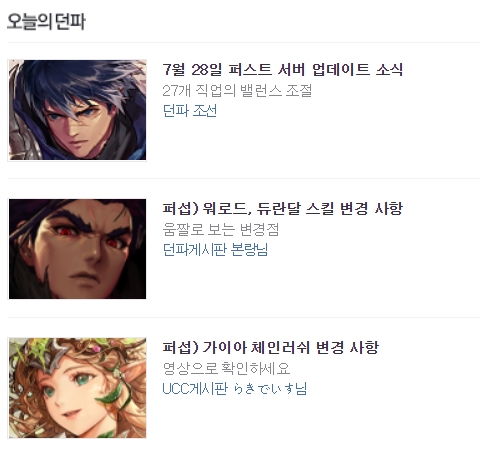Click the 오늘의 던파 section heading
480x451 pixels.
tap(46, 22)
